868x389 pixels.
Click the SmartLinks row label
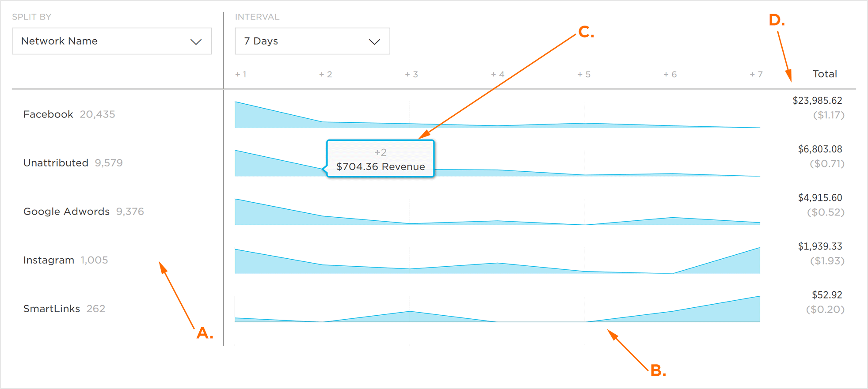coord(52,309)
